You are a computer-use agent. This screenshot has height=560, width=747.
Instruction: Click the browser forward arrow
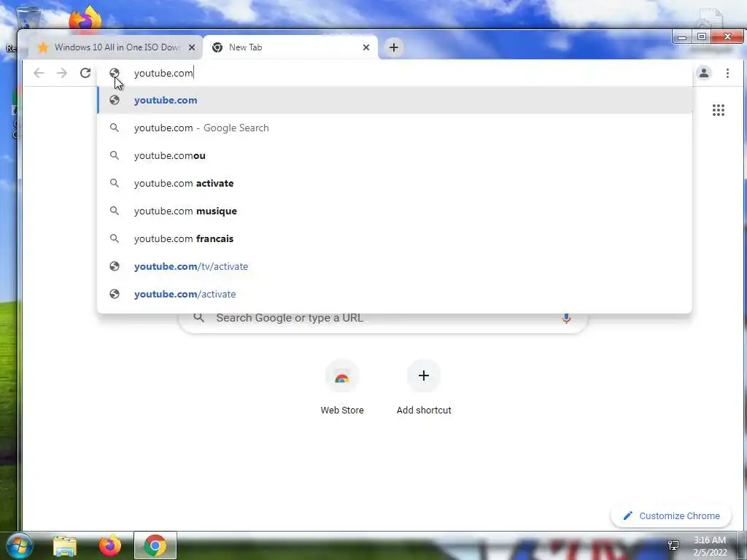[62, 73]
